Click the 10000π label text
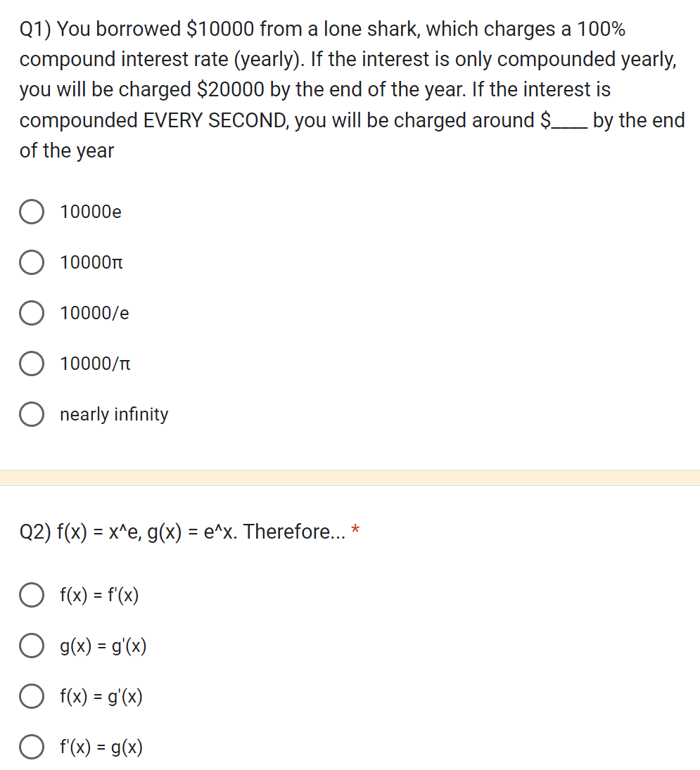This screenshot has width=700, height=770. pos(90,262)
